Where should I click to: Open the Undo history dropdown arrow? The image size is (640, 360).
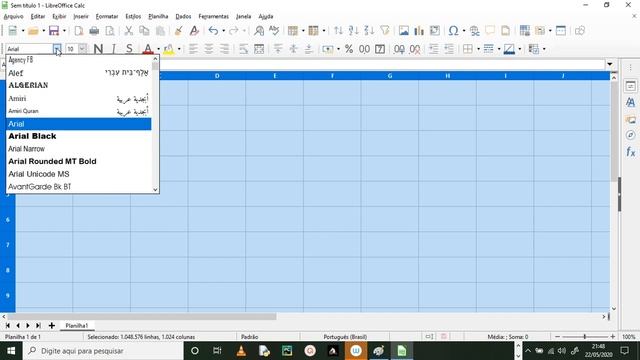click(224, 31)
